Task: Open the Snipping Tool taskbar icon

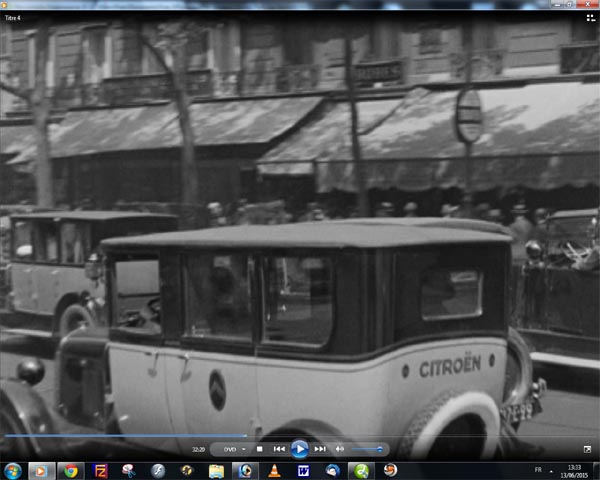Action: tap(129, 471)
